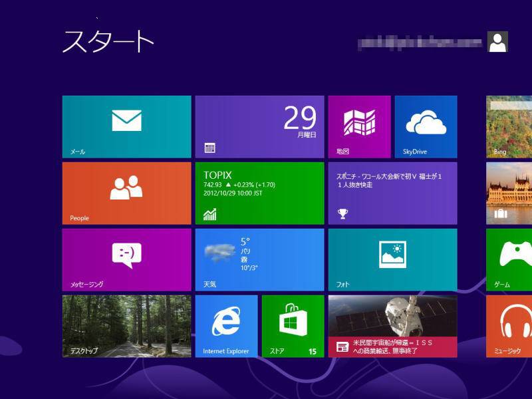This screenshot has height=399, width=532.
Task: Open the 天気 weather tile
Action: point(259,259)
